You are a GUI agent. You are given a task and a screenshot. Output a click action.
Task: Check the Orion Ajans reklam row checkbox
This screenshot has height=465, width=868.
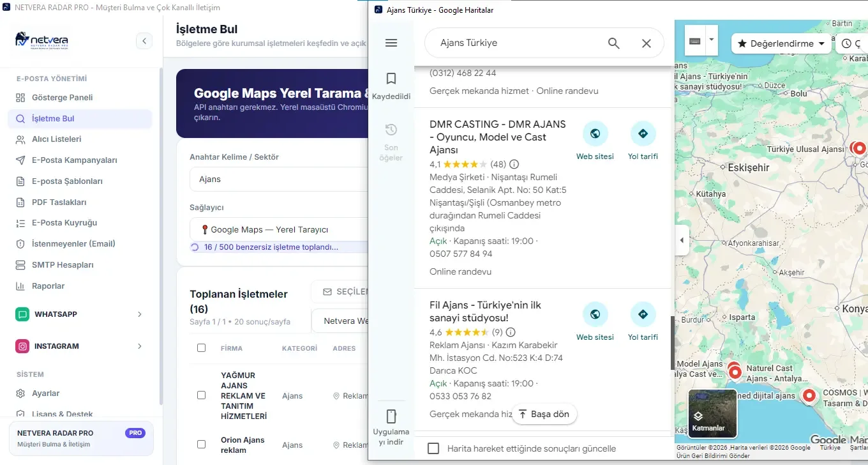click(x=202, y=444)
